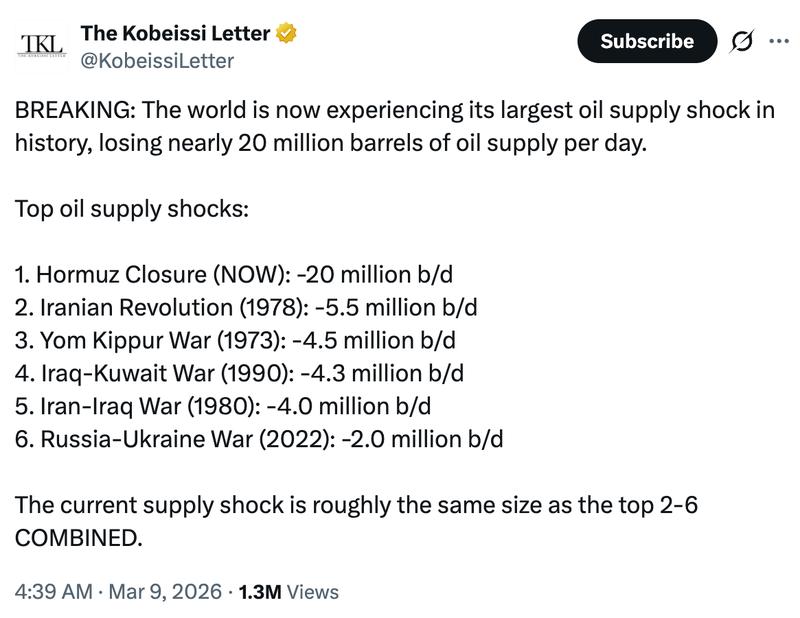Screen dimensions: 800x618
Task: Click the Yom Kippur War (1973) line
Action: click(230, 339)
